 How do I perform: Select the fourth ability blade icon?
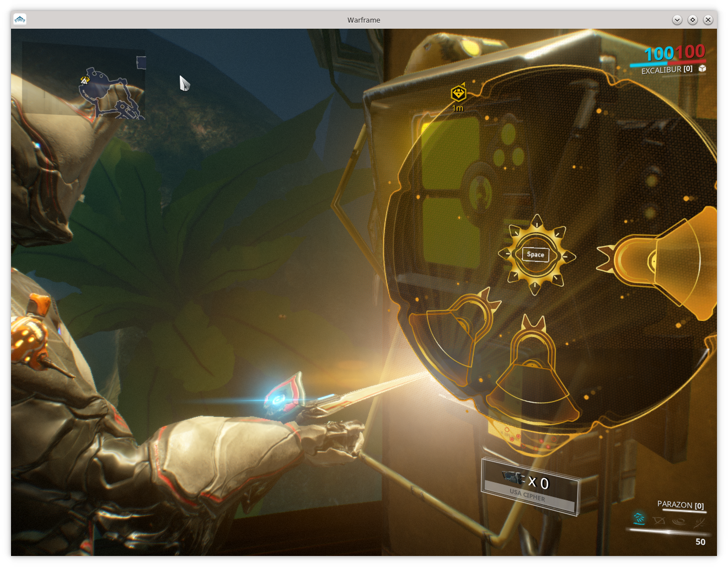pos(699,522)
